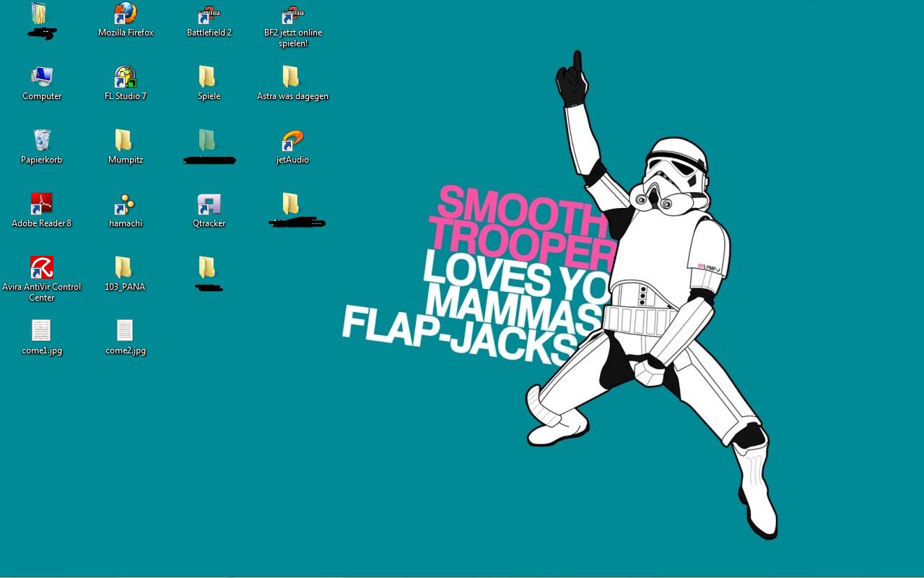Open the come1.jpg file
Viewport: 924px width, 578px height.
[42, 338]
